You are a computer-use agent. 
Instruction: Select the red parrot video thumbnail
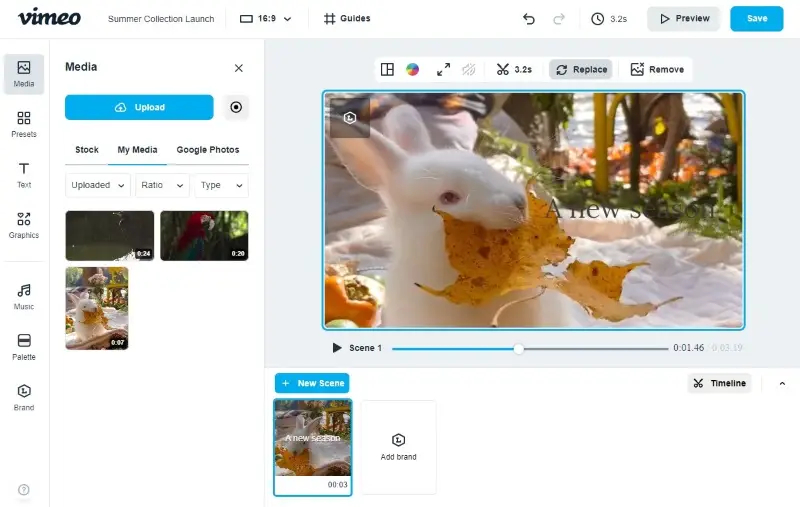click(204, 236)
